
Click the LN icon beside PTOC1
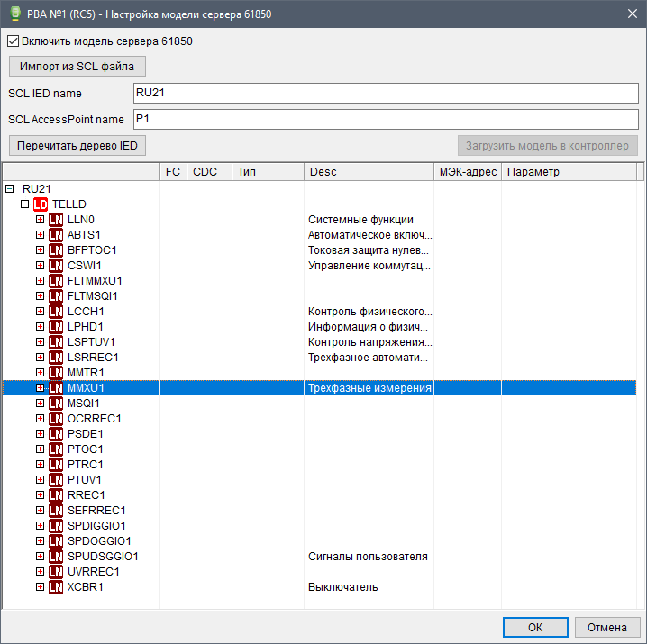56,449
